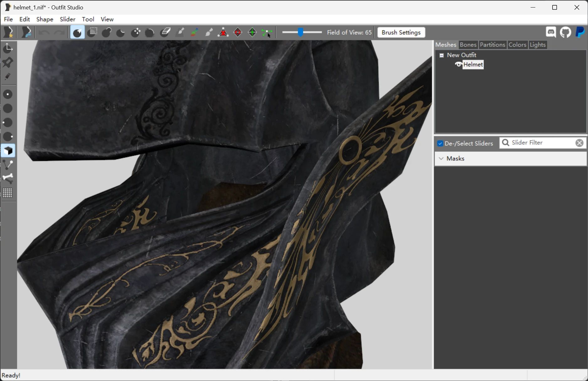This screenshot has width=588, height=381.
Task: Open the Discord icon at top right
Action: tap(551, 32)
